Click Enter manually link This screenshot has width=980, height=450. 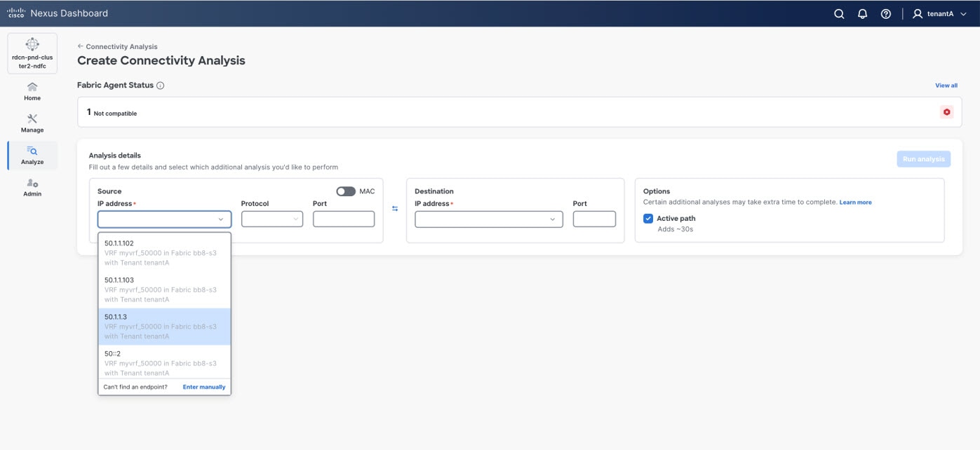click(204, 387)
